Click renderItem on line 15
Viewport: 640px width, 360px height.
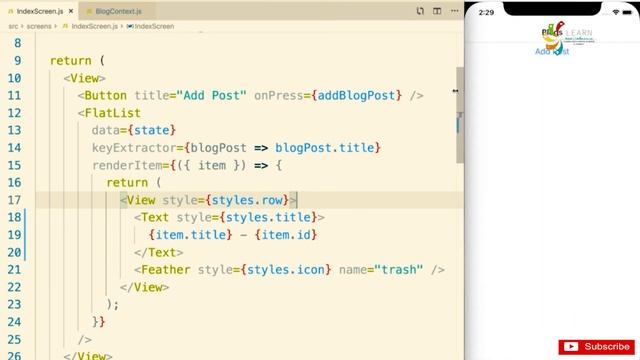(x=127, y=165)
